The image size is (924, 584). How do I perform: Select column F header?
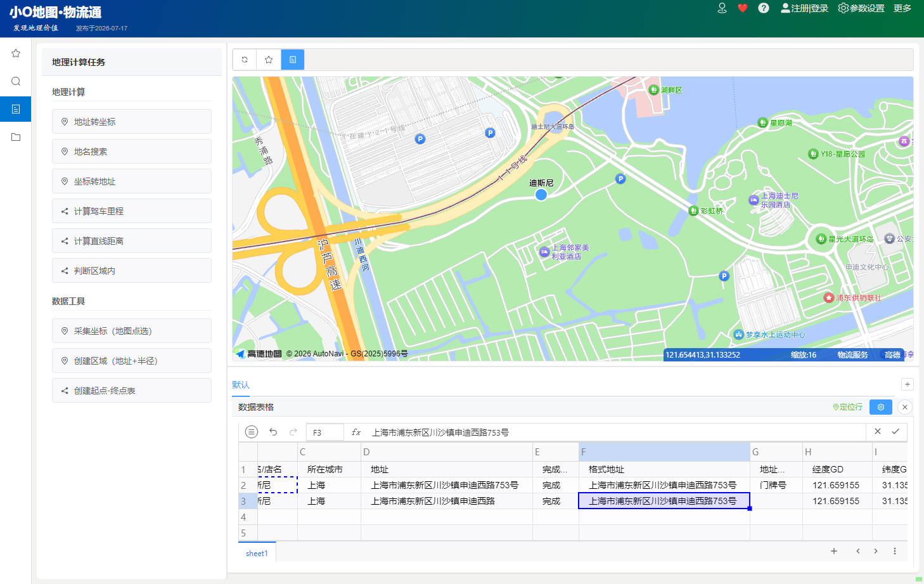[x=664, y=452]
